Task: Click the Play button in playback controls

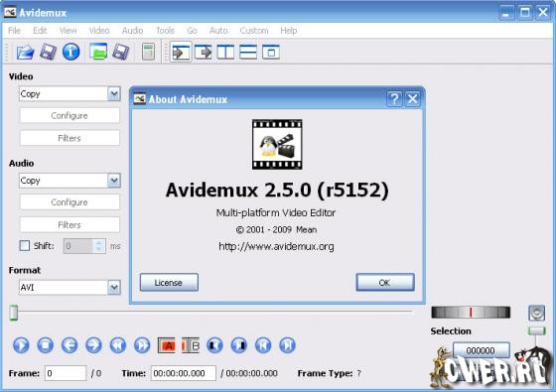Action: click(x=21, y=345)
